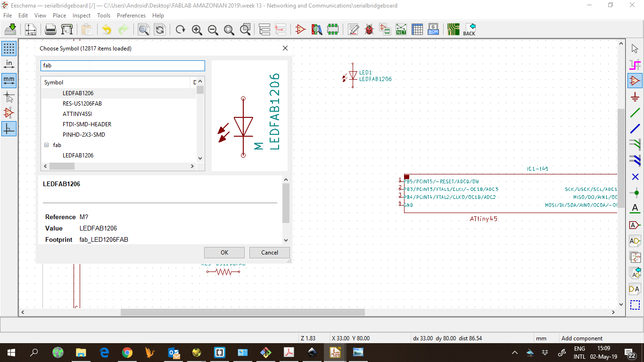Zoom to fit the schematic
The height and width of the screenshot is (362, 644).
[x=229, y=30]
